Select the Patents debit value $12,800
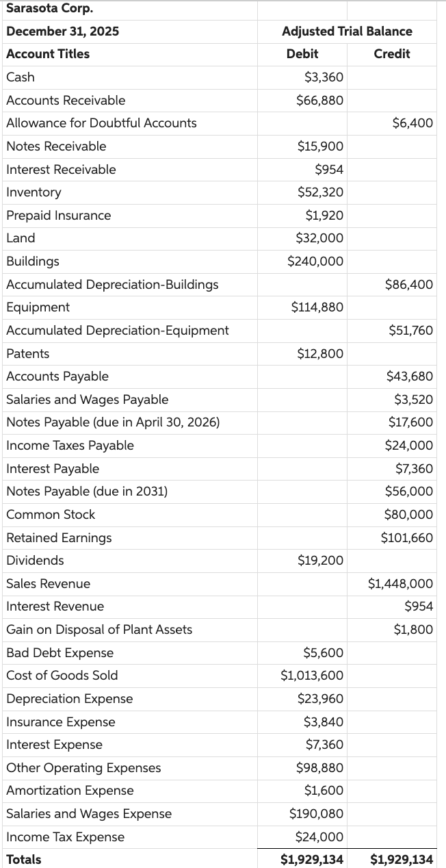The width and height of the screenshot is (446, 868). [x=321, y=354]
